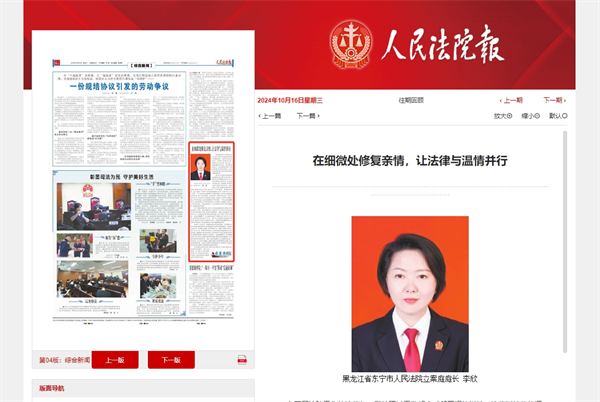
Task: Click the 第04版：综合新闻 page label
Action: coord(64,360)
